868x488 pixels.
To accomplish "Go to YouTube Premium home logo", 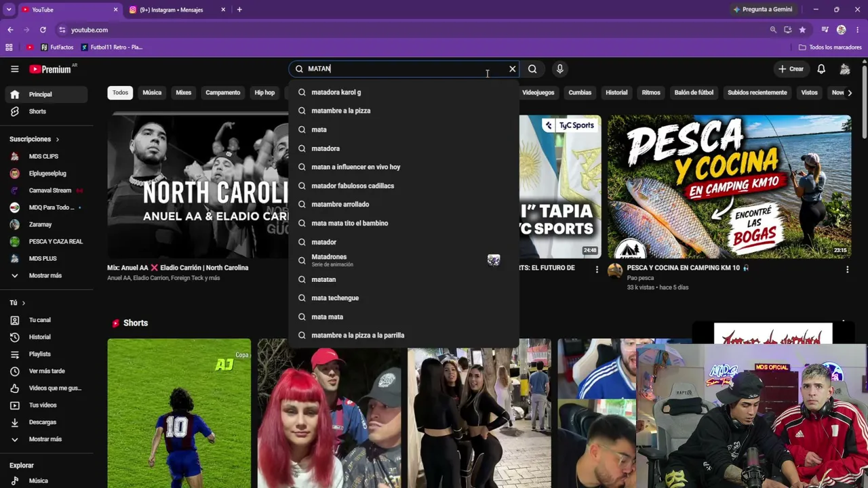I will [52, 68].
